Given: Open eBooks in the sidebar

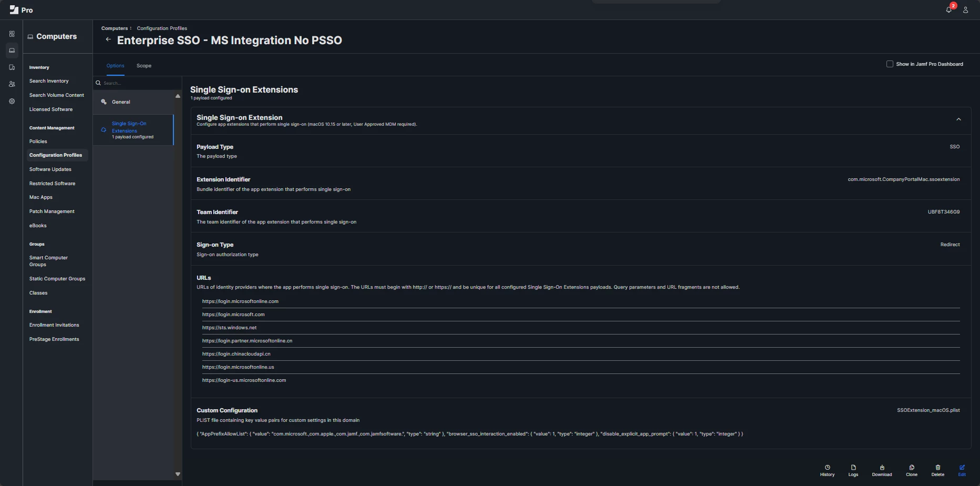Looking at the screenshot, I should pos(38,226).
